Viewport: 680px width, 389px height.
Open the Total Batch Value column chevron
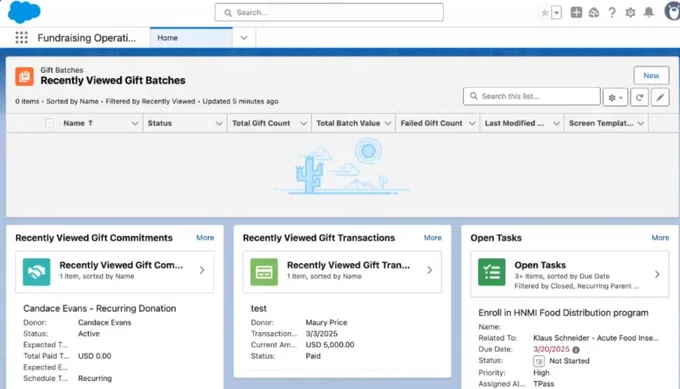[x=388, y=124]
